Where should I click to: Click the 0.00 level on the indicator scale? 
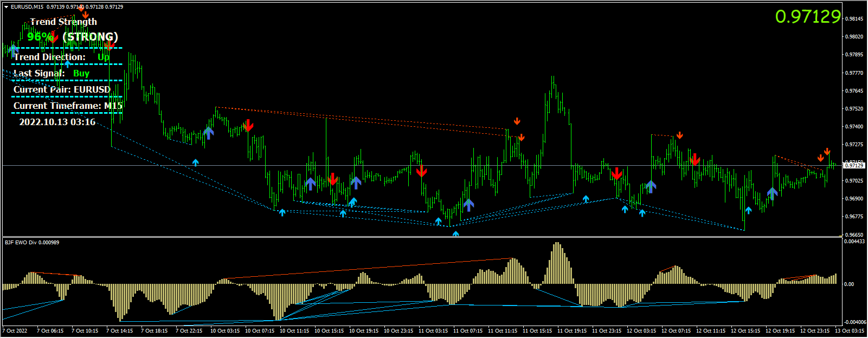(850, 284)
